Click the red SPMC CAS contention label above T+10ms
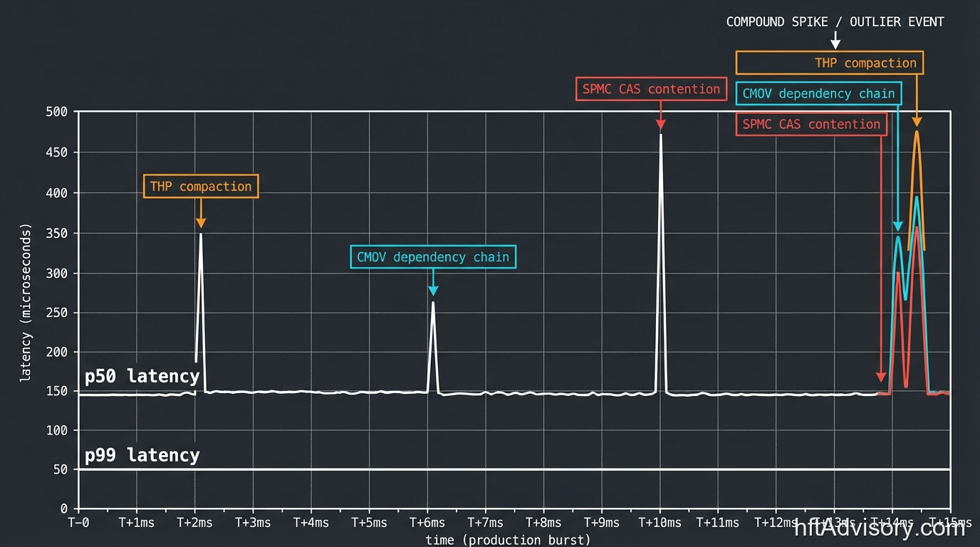The width and height of the screenshot is (980, 547). tap(650, 89)
